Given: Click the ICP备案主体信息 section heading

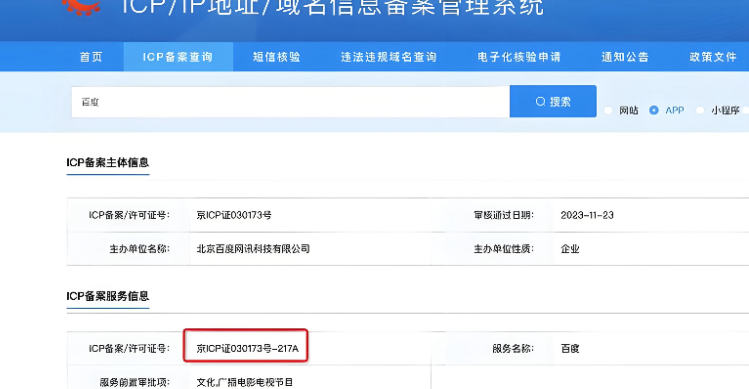Looking at the screenshot, I should (108, 162).
